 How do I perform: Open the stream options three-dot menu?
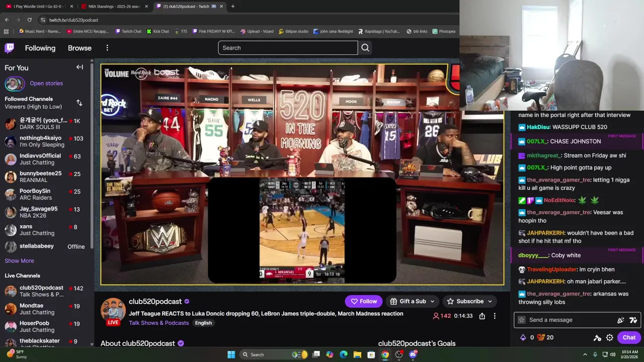point(495,316)
